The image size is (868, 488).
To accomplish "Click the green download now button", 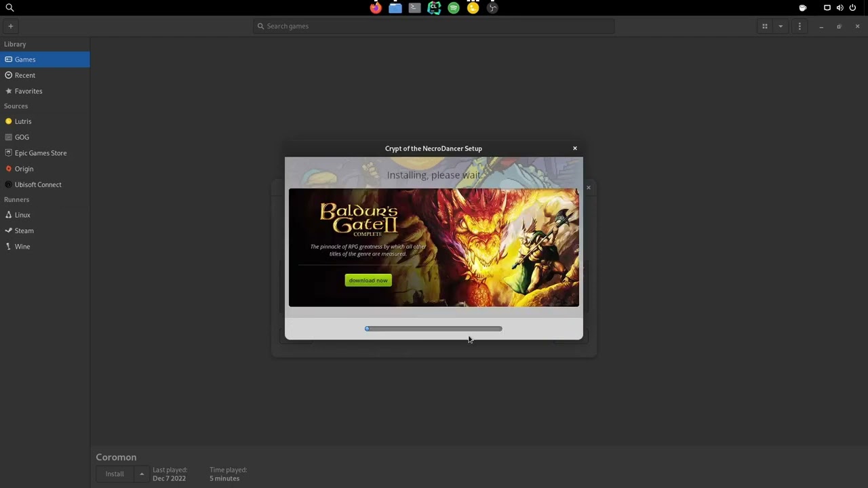I will coord(368,281).
